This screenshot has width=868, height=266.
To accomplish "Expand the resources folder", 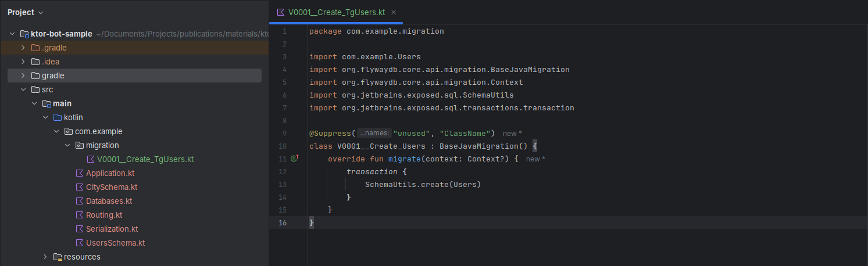I will pyautogui.click(x=45, y=257).
